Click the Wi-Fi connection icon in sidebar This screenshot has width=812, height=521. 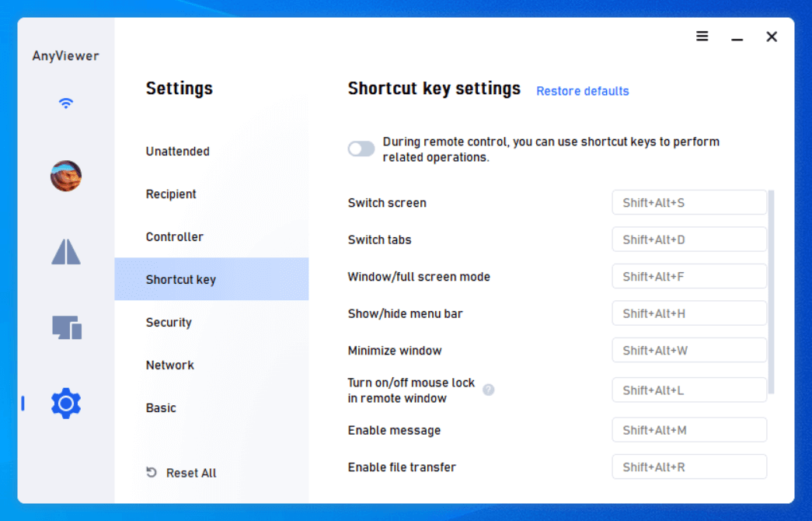tap(66, 103)
